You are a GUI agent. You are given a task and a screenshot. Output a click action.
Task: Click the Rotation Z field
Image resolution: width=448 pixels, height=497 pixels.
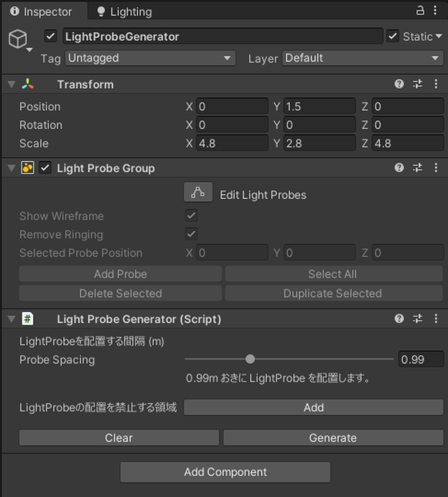(x=407, y=125)
